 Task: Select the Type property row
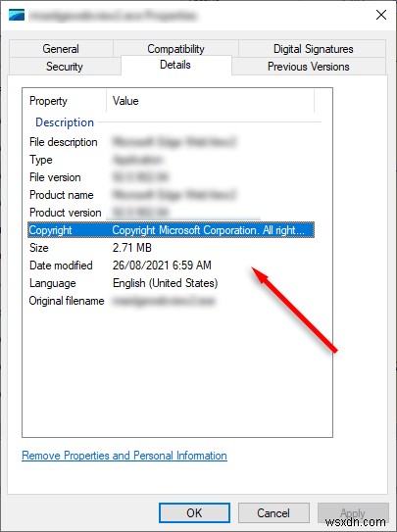tap(171, 160)
